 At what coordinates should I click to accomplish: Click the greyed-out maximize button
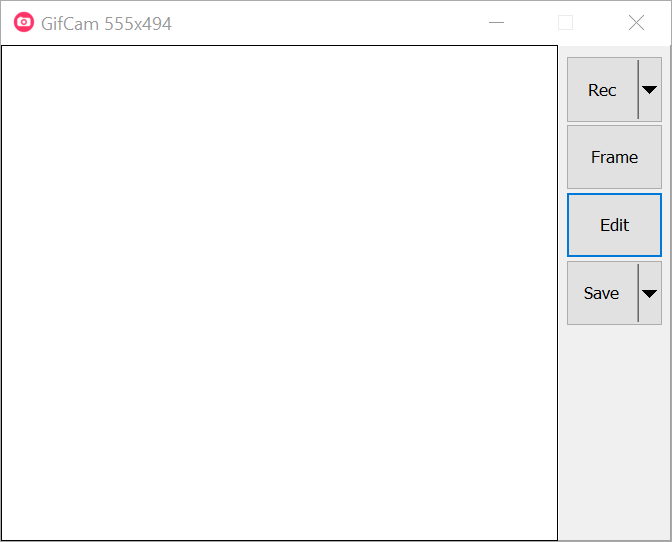click(x=566, y=23)
